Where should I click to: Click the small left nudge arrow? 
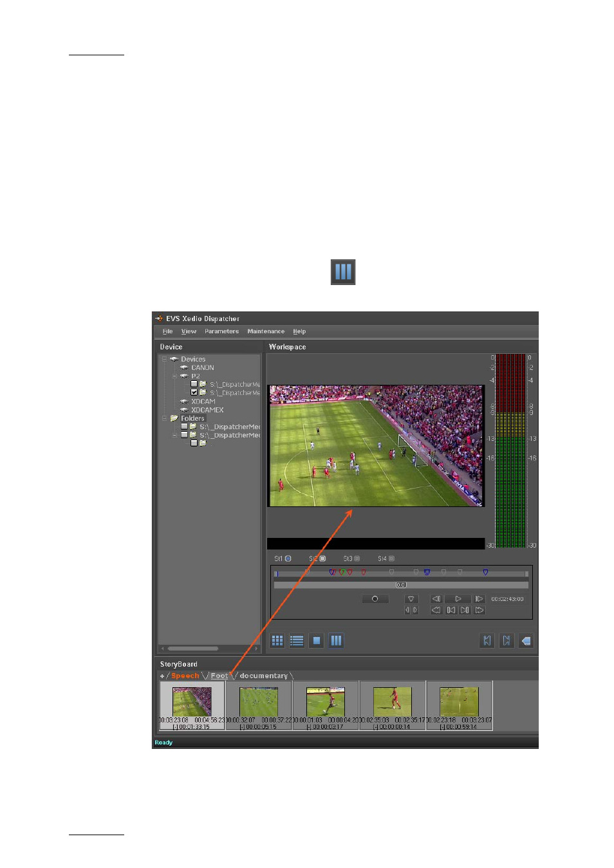point(407,610)
